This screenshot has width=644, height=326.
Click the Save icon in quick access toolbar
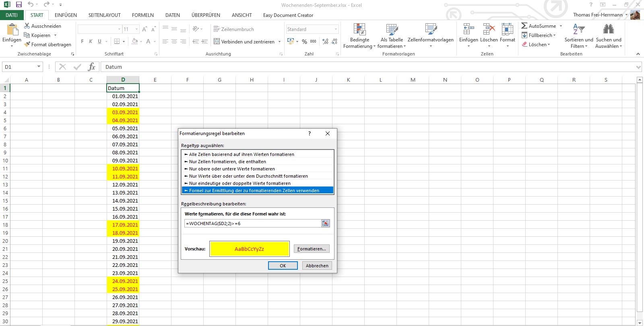(x=19, y=5)
